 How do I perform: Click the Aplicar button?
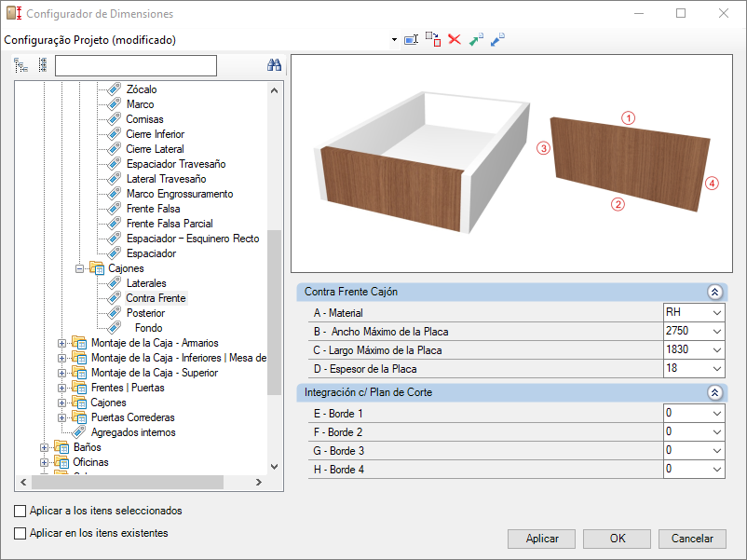click(542, 539)
